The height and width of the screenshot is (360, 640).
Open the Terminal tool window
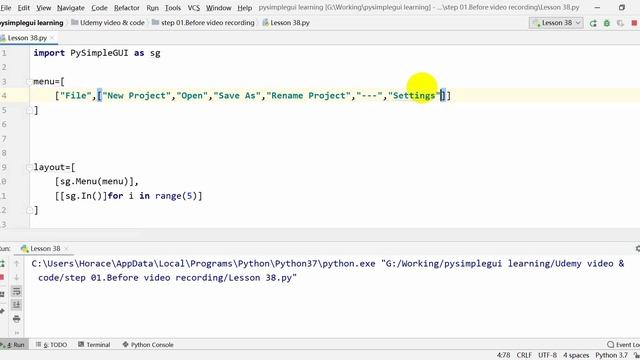94,345
